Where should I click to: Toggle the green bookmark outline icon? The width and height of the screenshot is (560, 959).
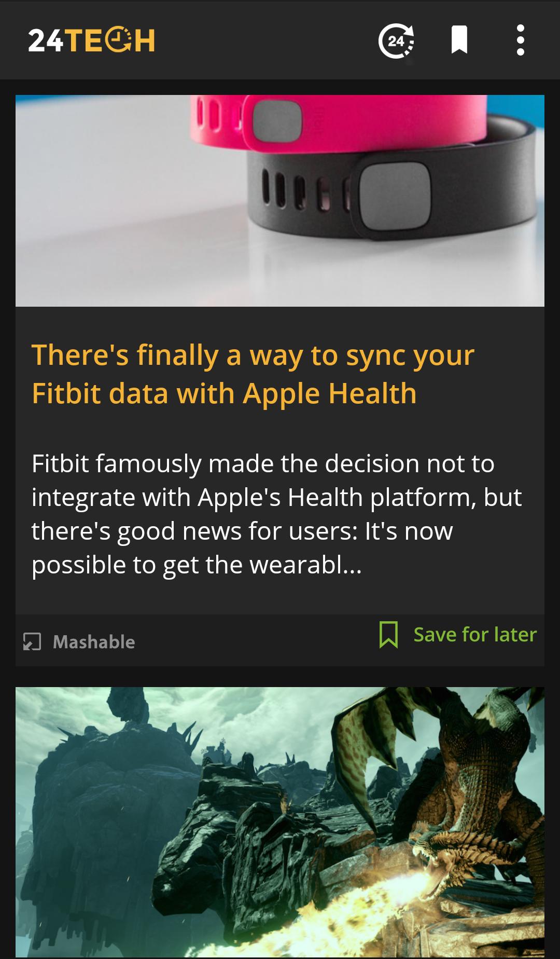point(388,635)
